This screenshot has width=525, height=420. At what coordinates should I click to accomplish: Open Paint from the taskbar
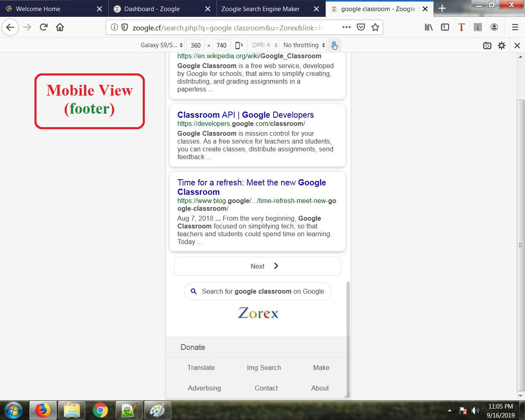157,410
